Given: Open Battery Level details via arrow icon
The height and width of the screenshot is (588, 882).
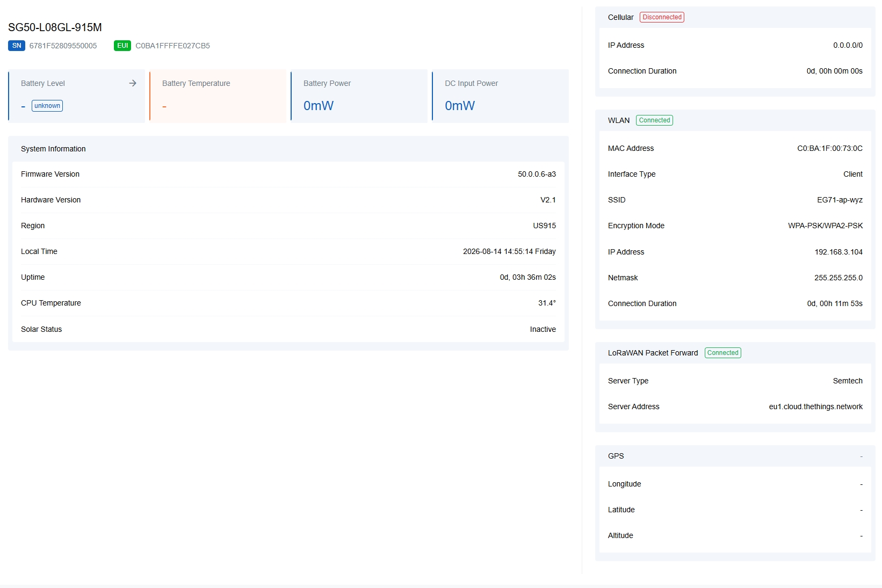Looking at the screenshot, I should coord(133,83).
